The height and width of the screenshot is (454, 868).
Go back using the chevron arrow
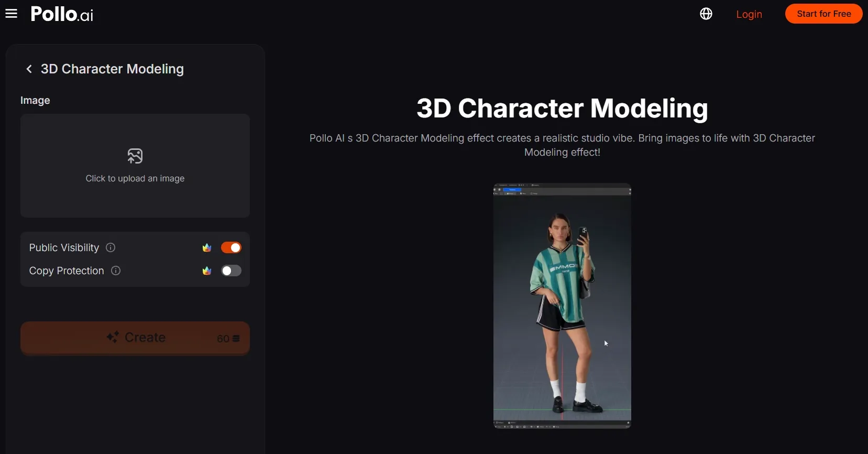[x=29, y=69]
